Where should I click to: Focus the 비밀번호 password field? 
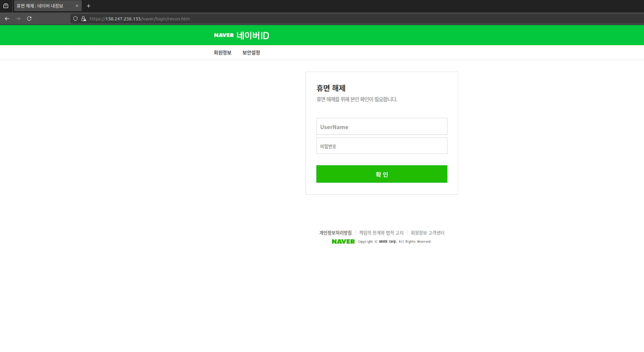click(x=382, y=146)
